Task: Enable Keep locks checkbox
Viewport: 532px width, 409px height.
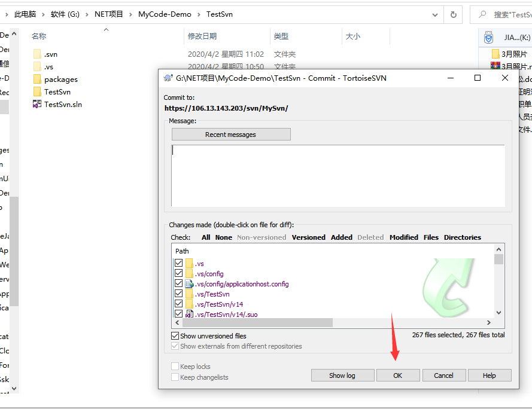Action: click(175, 367)
